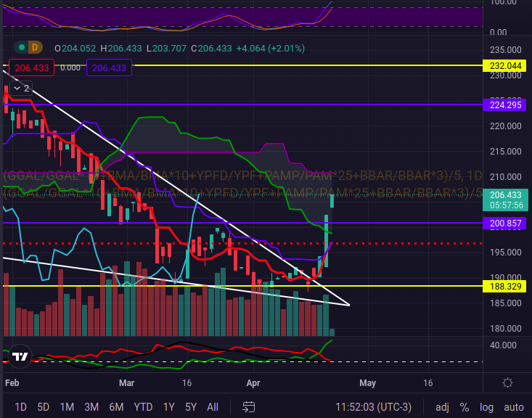This screenshot has height=418, width=532.
Task: Click the yellow 232.044 price level label
Action: point(507,65)
